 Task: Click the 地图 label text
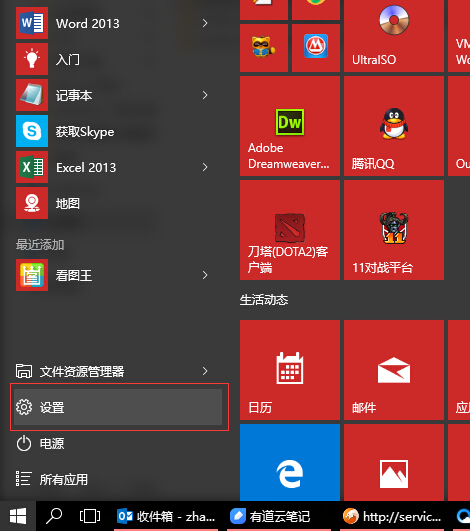68,203
